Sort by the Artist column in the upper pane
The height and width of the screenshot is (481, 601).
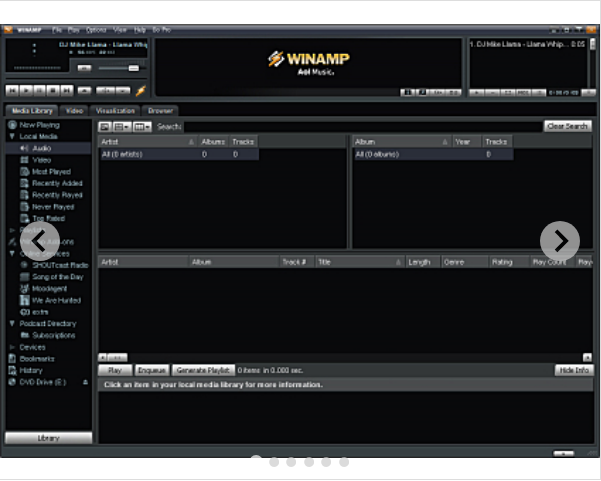click(x=148, y=142)
